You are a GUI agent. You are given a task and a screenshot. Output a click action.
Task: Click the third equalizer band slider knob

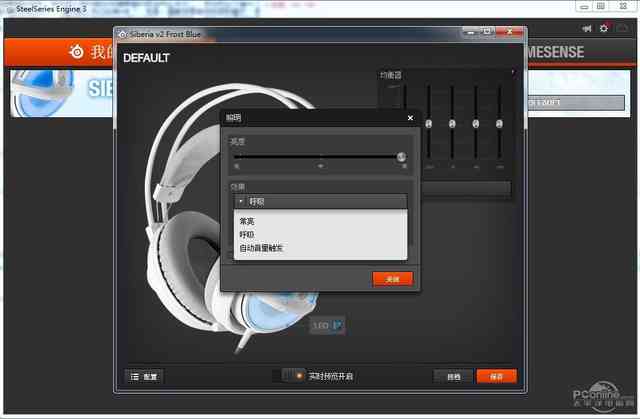[452, 124]
